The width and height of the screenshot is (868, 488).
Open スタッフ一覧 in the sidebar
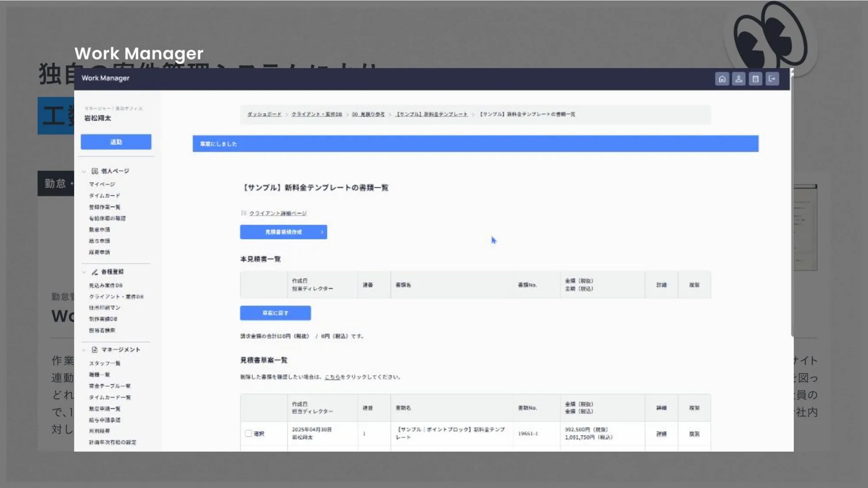click(105, 364)
